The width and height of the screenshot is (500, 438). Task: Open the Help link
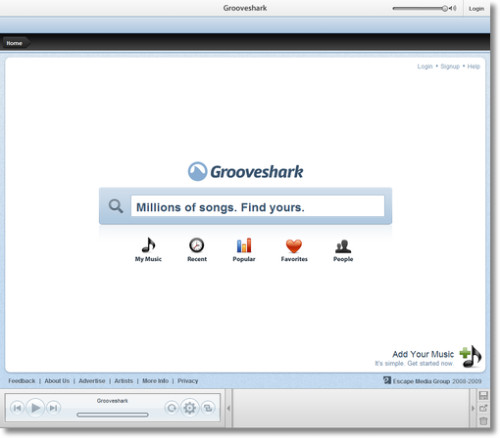coord(473,66)
